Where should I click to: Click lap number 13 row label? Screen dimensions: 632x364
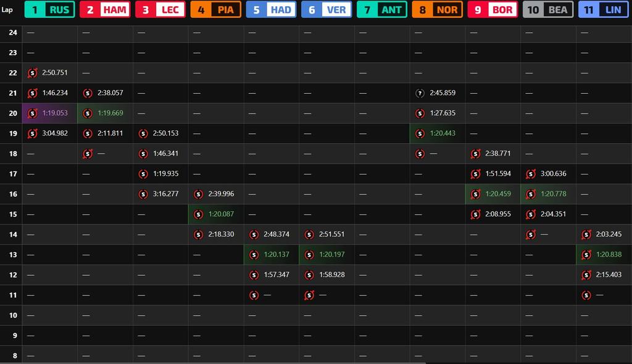13,255
